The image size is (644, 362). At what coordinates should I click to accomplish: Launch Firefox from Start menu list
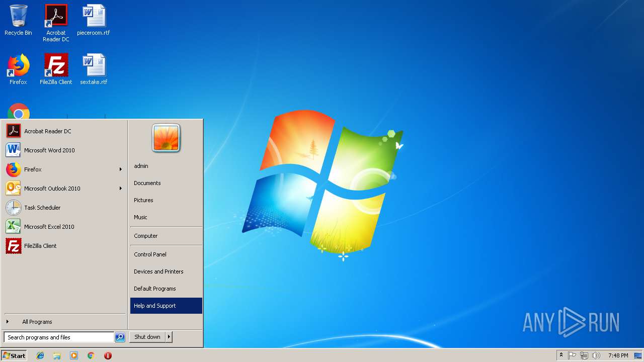click(64, 169)
